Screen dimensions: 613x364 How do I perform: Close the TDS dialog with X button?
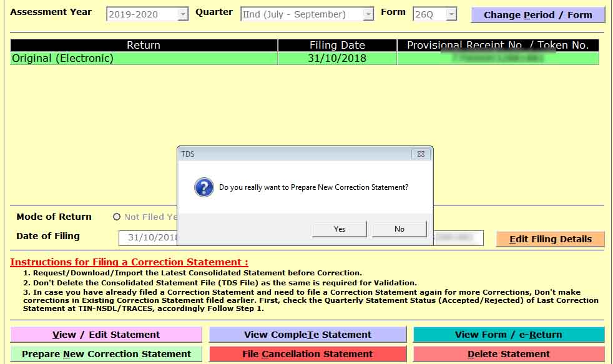(421, 154)
